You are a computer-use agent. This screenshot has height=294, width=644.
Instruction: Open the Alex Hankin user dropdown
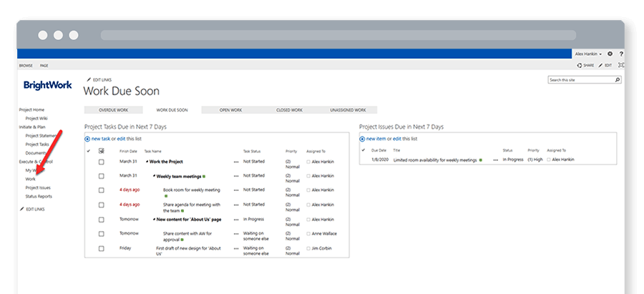[590, 54]
